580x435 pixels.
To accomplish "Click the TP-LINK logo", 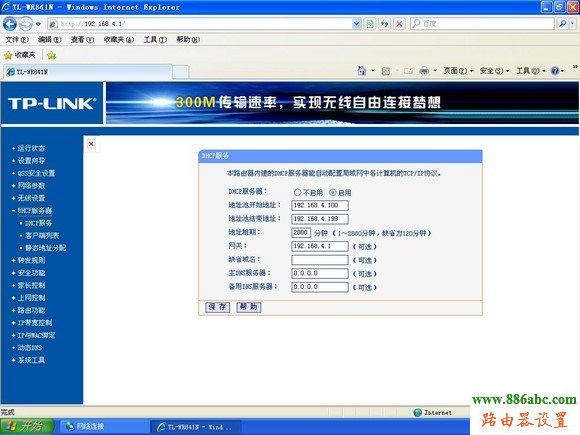I will (x=52, y=104).
